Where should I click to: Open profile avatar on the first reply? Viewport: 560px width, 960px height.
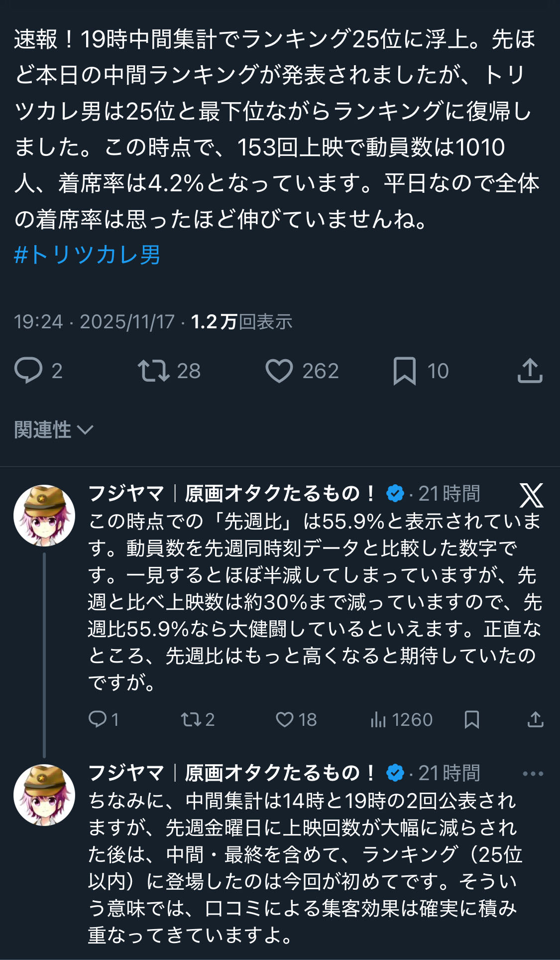44,516
